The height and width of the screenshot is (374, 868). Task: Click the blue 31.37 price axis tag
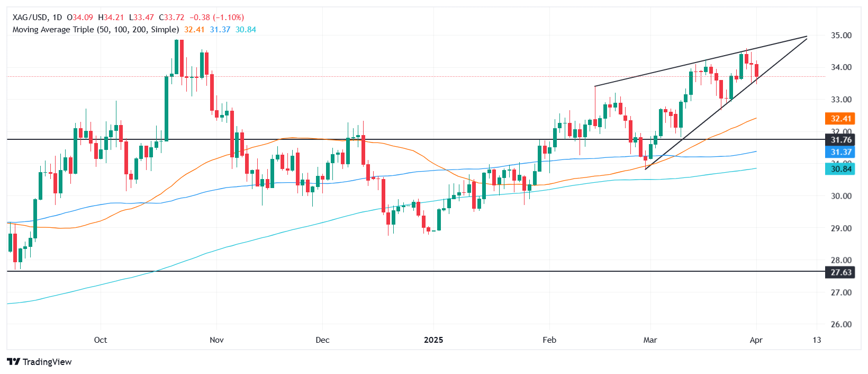pyautogui.click(x=840, y=152)
